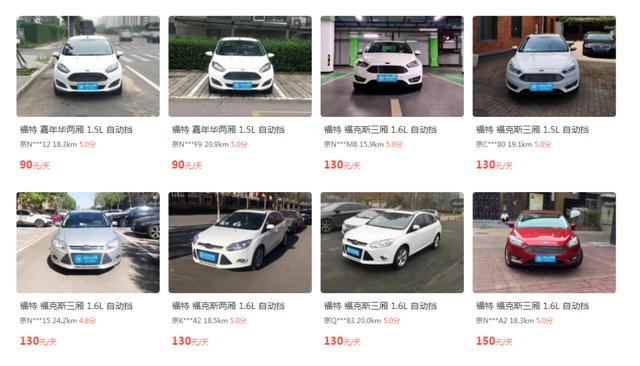Click 福特 福克斯三厢 1.5L 自动挡 title

(x=532, y=130)
